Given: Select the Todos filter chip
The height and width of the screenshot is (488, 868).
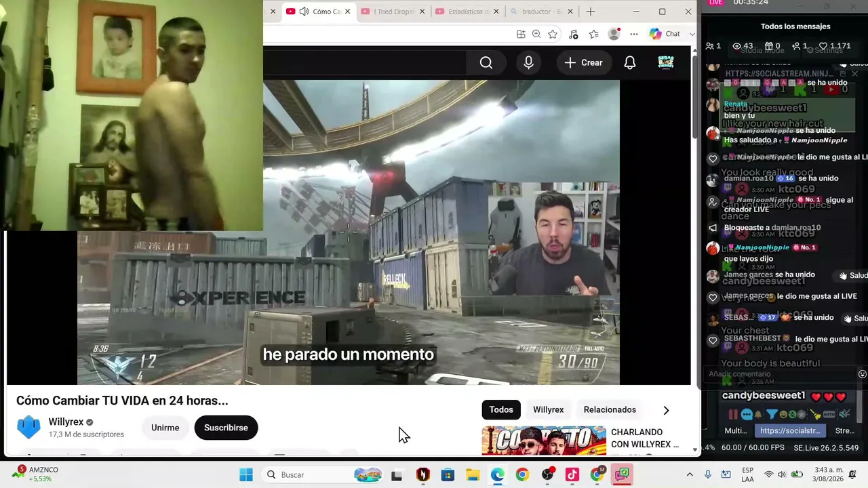Looking at the screenshot, I should 501,409.
